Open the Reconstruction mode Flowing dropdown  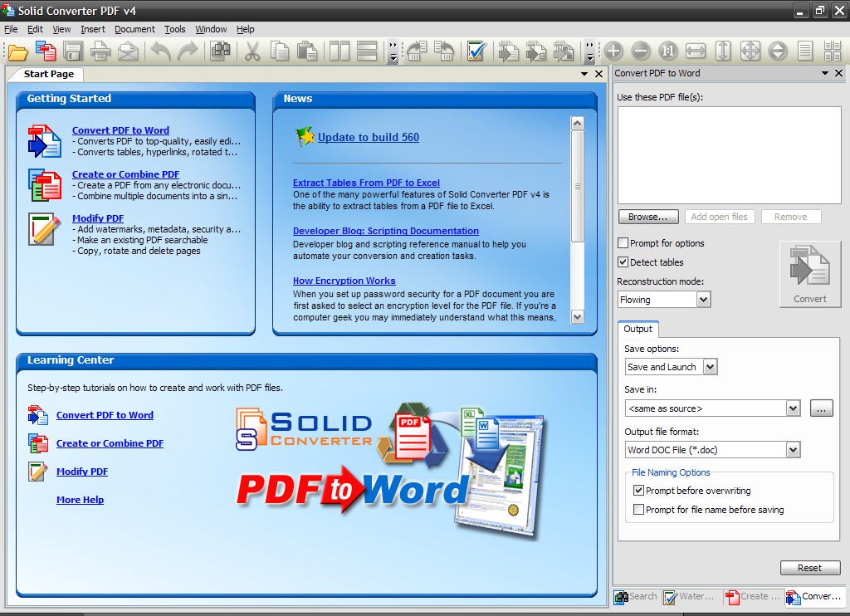703,300
